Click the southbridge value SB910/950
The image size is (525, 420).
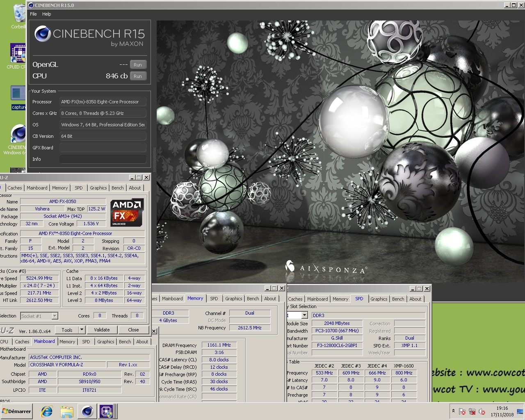click(x=89, y=381)
